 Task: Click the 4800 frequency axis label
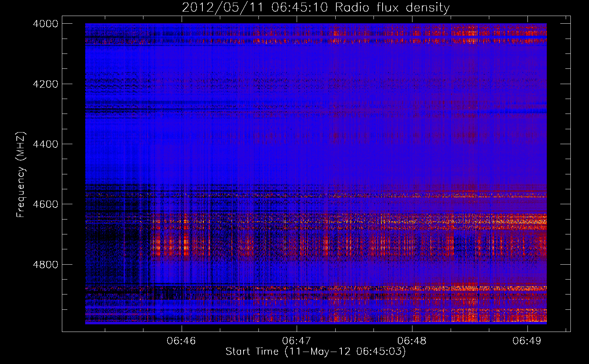tap(46, 265)
